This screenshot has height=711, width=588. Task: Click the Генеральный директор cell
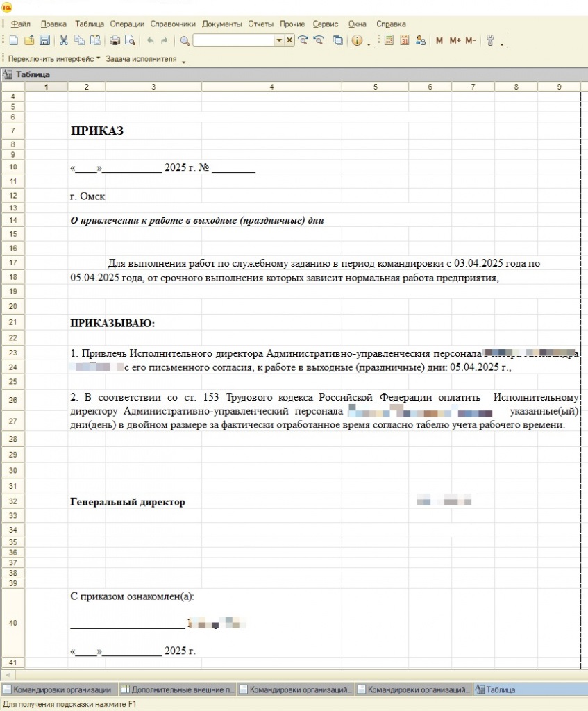click(x=128, y=502)
